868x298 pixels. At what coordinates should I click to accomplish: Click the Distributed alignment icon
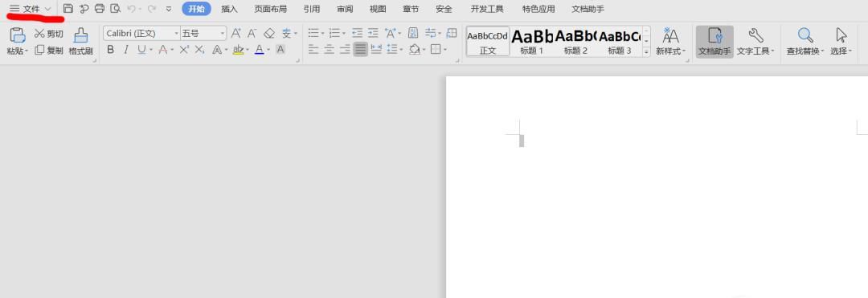(376, 50)
